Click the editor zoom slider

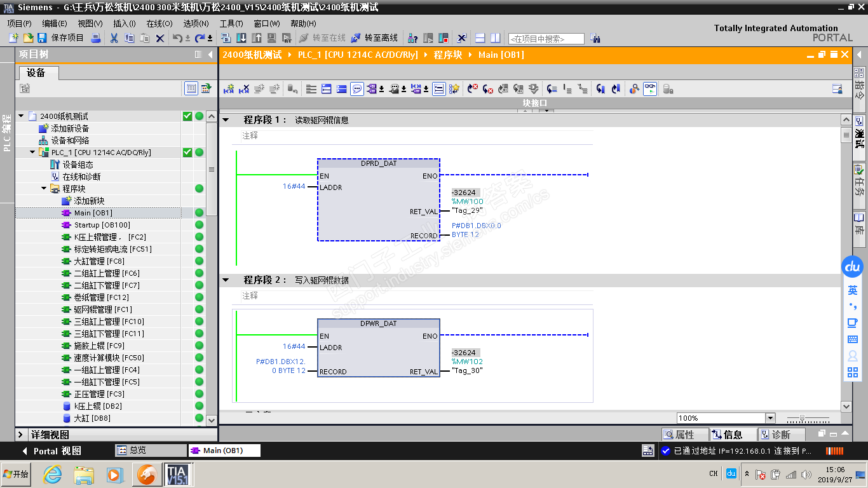point(803,419)
